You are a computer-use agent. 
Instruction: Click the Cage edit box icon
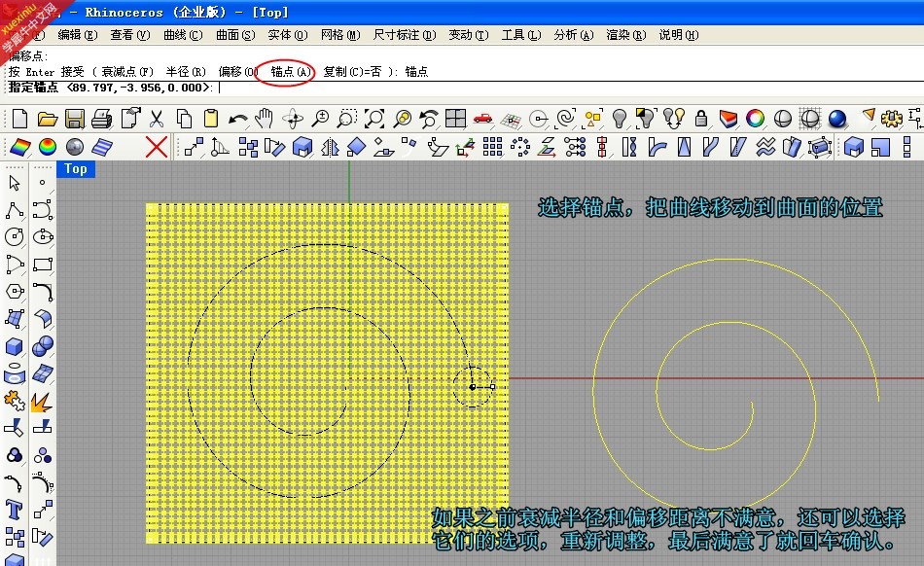click(x=820, y=147)
